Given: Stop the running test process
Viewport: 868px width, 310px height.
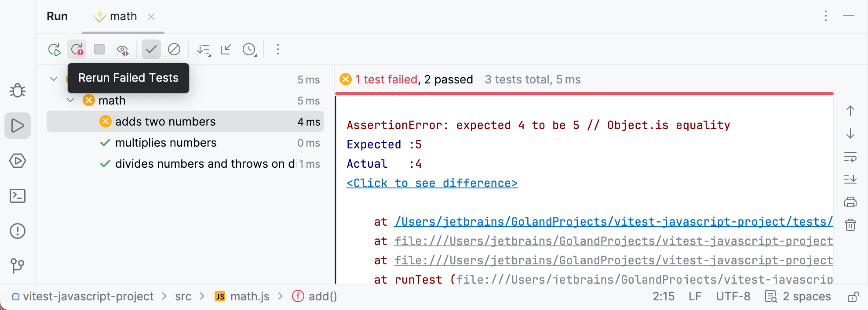Looking at the screenshot, I should pyautogui.click(x=99, y=49).
